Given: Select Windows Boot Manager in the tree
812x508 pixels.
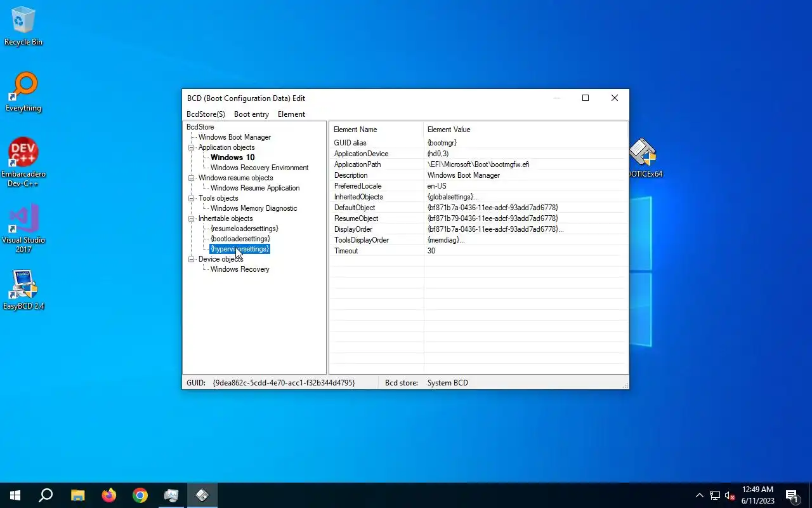Looking at the screenshot, I should pos(235,137).
